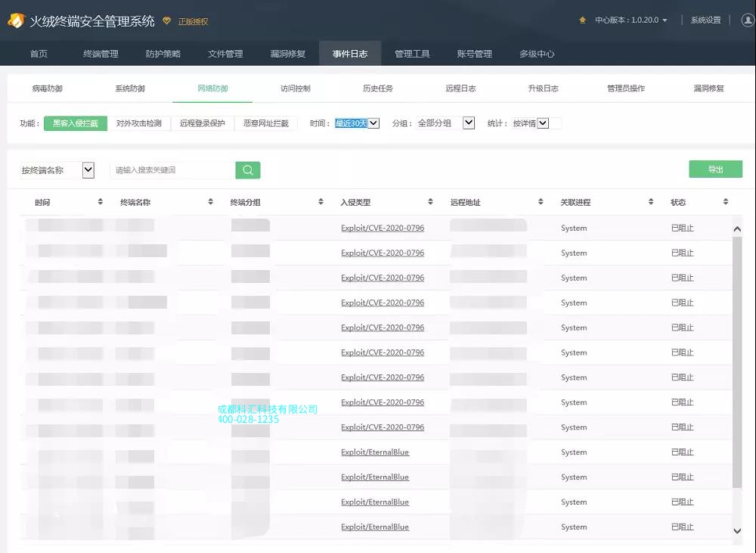
Task: Click the Huorong flame logo icon
Action: click(x=16, y=20)
